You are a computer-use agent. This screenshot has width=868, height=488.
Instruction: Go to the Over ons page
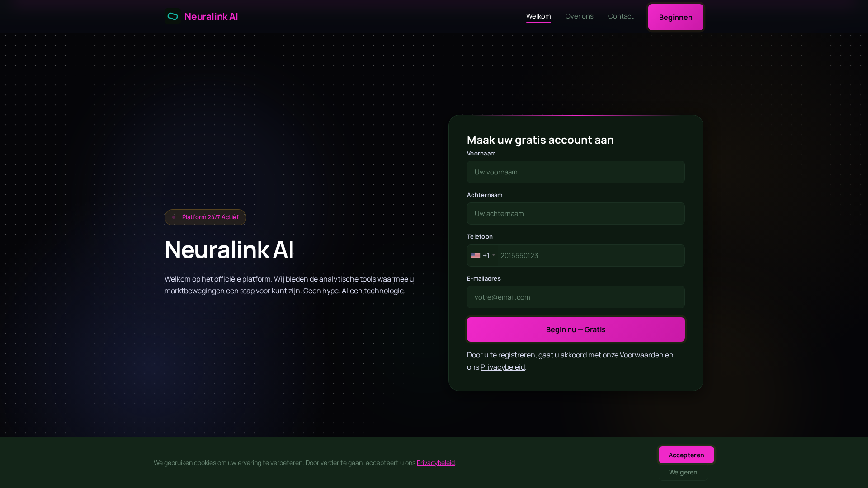(579, 16)
